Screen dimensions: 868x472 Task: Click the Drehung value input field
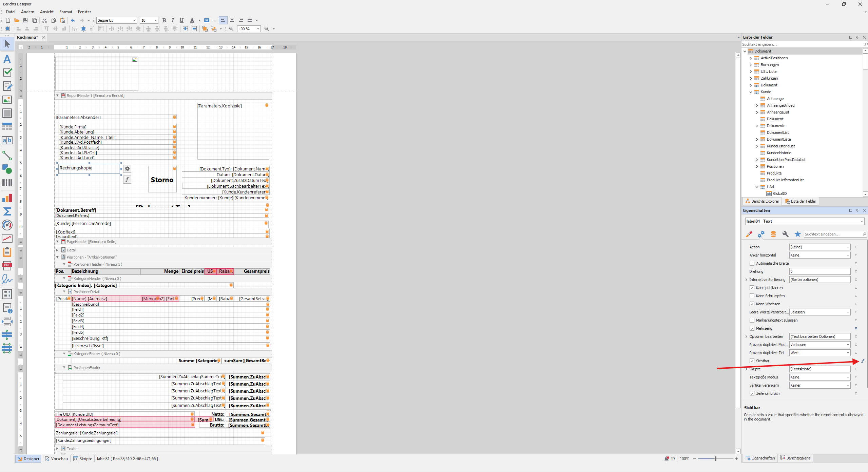tap(819, 271)
